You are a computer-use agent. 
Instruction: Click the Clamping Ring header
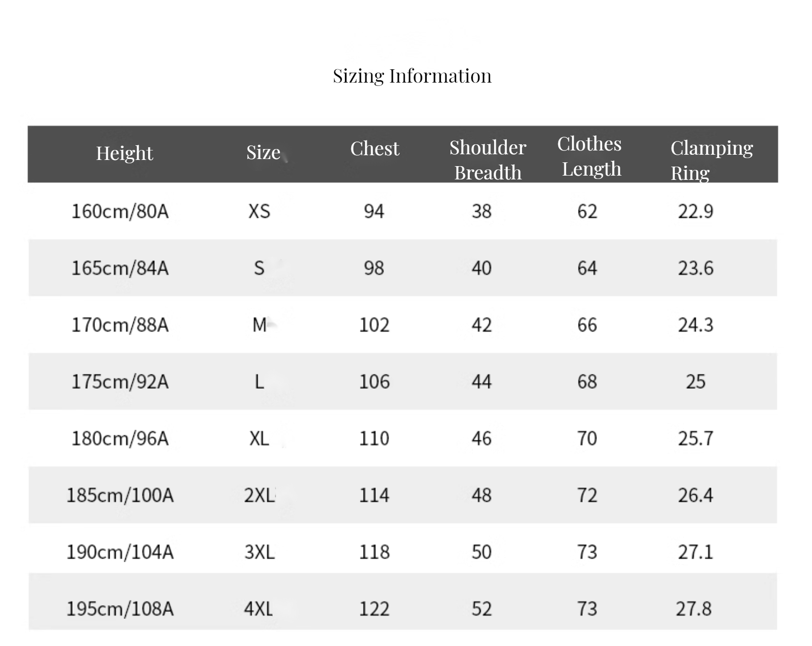tap(711, 160)
